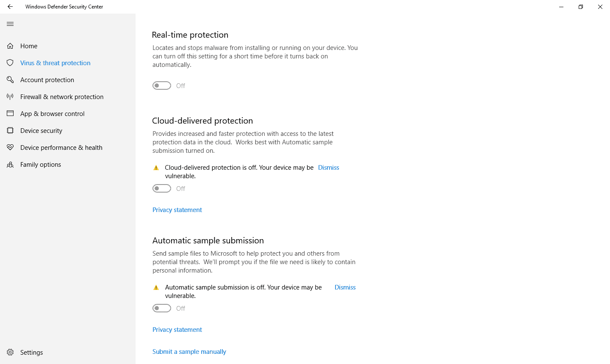This screenshot has width=610, height=364.
Task: Click the Device performance heart icon
Action: (x=10, y=147)
